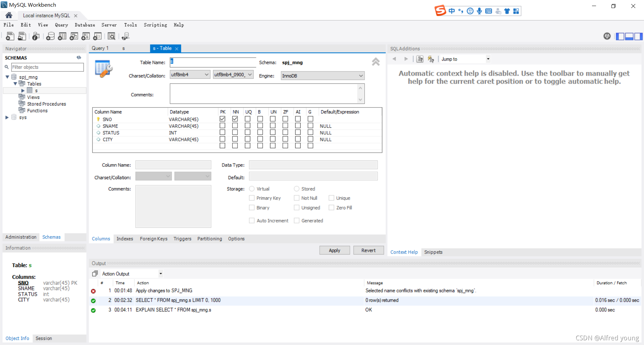
Task: Select the Virtual storage radio button
Action: (x=252, y=189)
